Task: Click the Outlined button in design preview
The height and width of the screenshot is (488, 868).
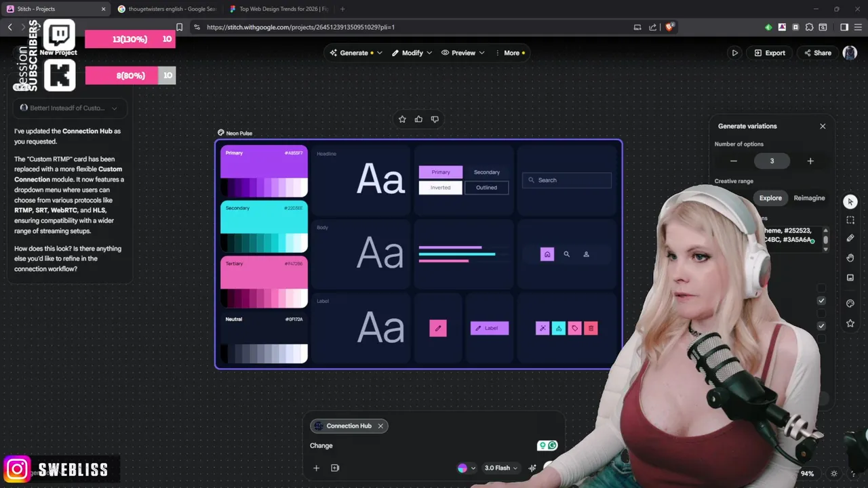Action: pos(487,188)
